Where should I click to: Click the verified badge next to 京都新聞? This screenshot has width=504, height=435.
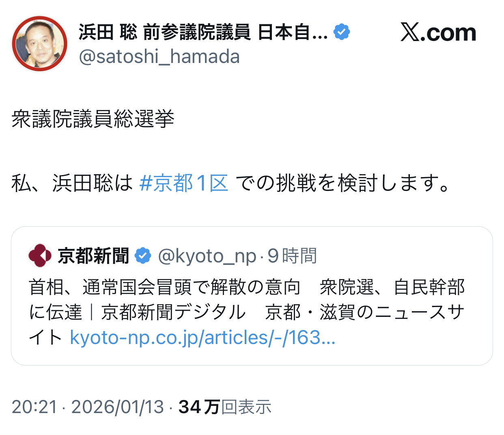(x=143, y=256)
